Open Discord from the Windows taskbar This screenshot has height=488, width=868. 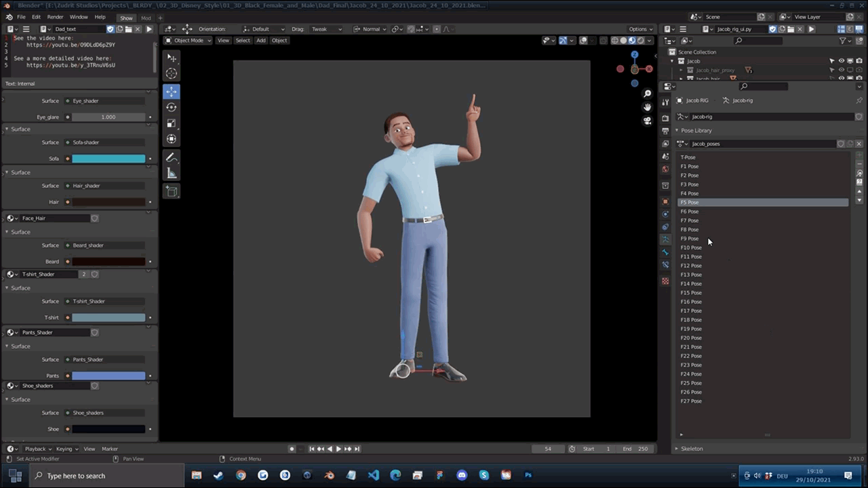coord(462,476)
